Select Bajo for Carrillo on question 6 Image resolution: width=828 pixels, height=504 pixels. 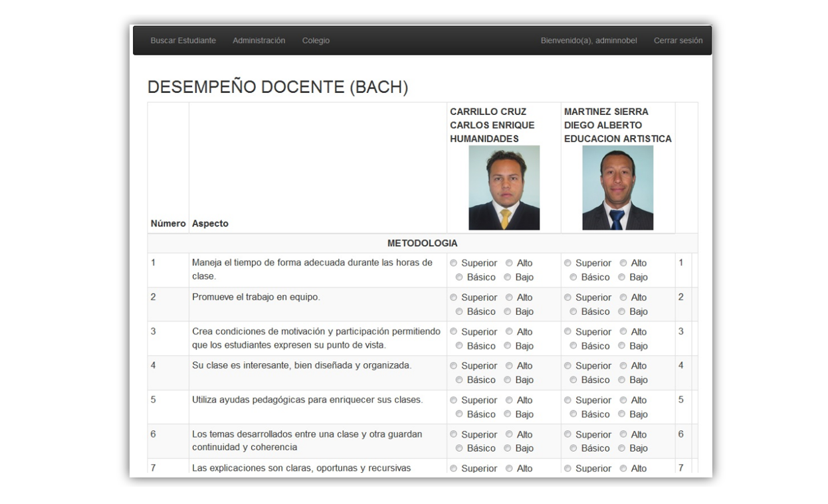(508, 449)
